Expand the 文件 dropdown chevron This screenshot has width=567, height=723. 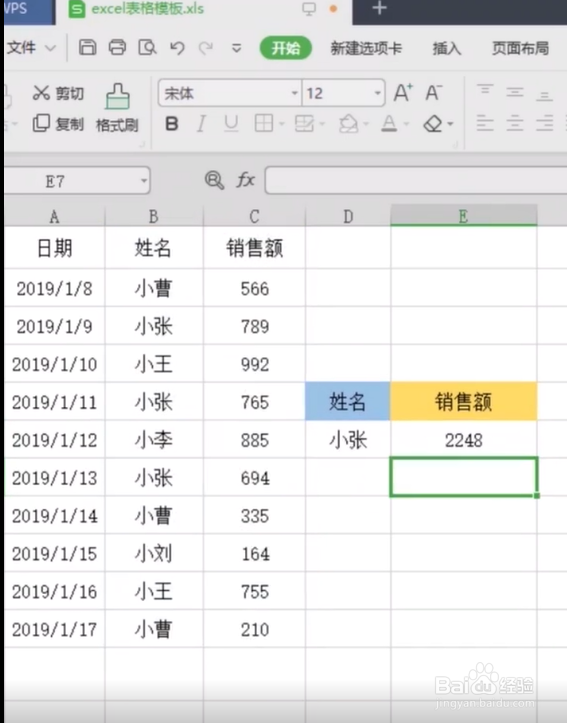[x=50, y=48]
